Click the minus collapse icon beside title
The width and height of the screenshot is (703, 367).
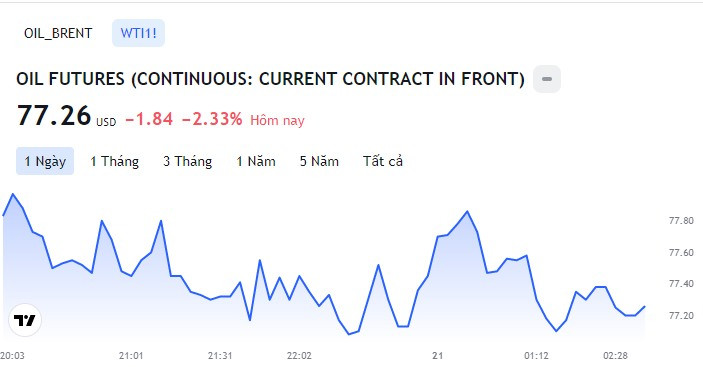(547, 79)
